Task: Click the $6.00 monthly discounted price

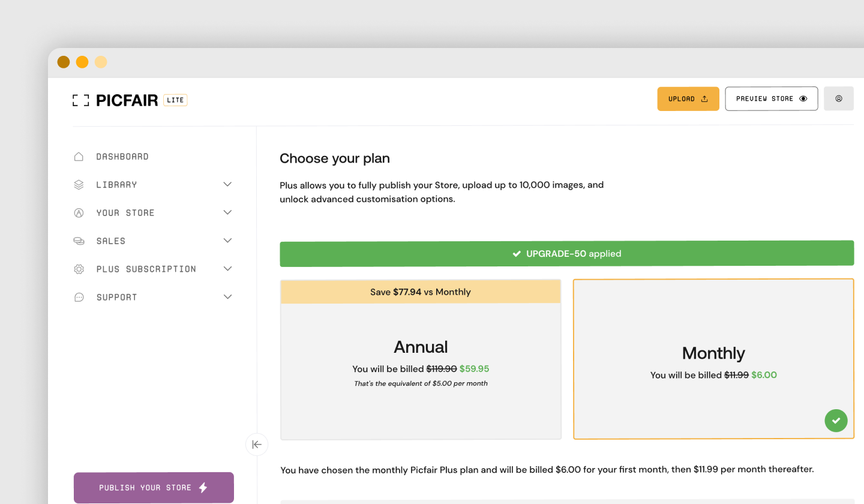Action: tap(764, 375)
